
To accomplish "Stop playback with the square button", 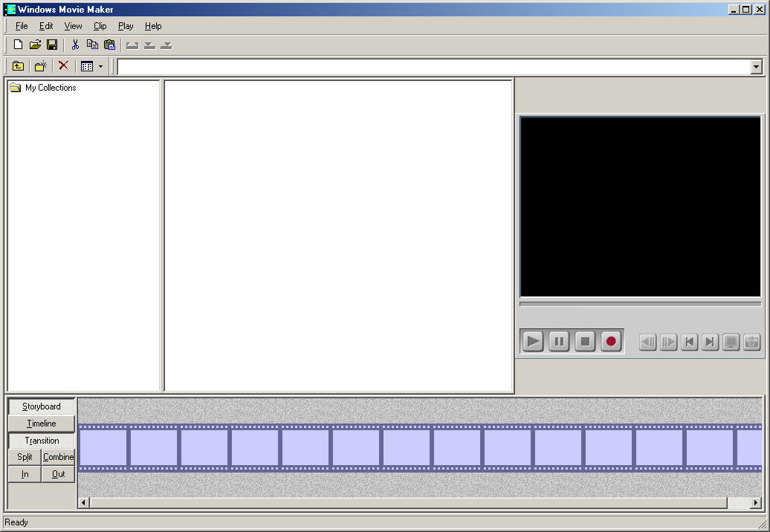I will 585,342.
